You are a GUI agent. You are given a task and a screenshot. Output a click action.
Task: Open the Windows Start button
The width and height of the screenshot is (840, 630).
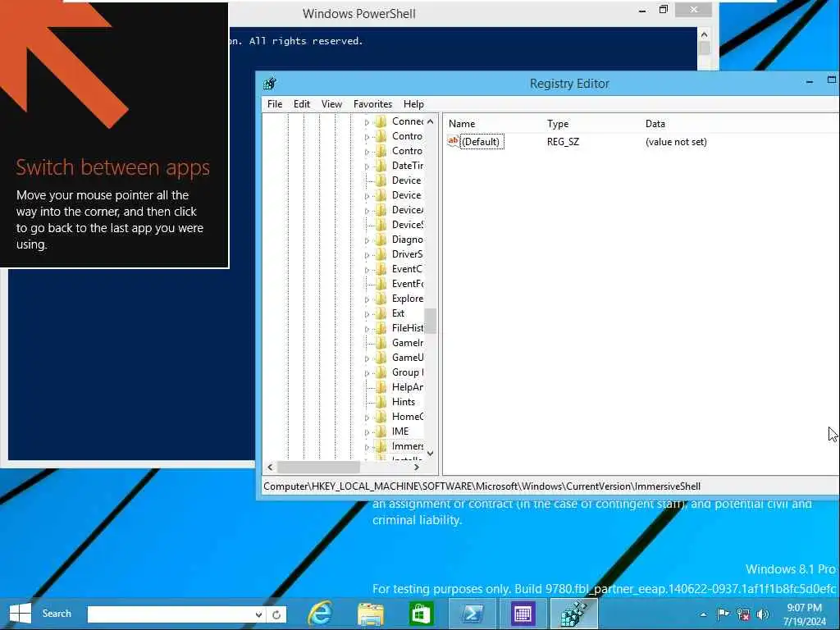21,614
